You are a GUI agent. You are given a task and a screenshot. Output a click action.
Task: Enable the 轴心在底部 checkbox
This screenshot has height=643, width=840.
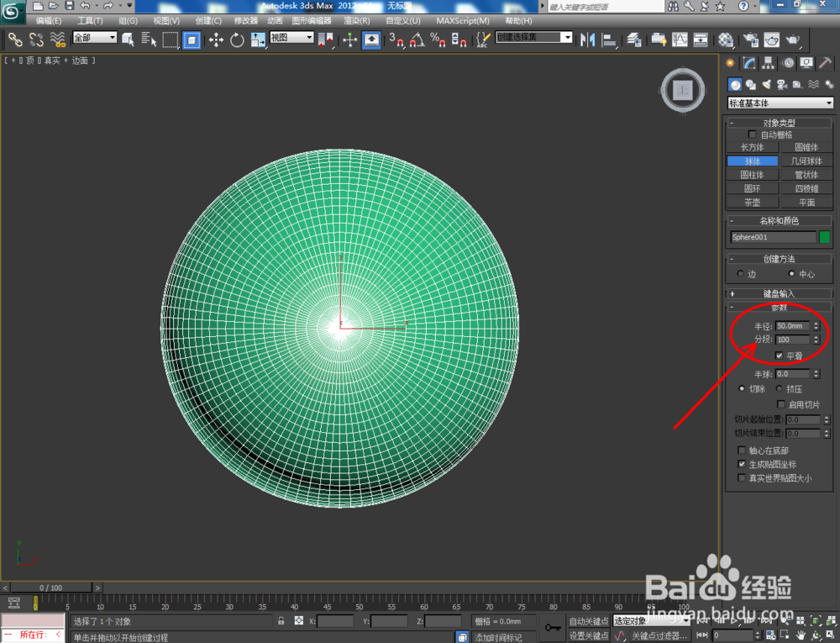(x=742, y=451)
